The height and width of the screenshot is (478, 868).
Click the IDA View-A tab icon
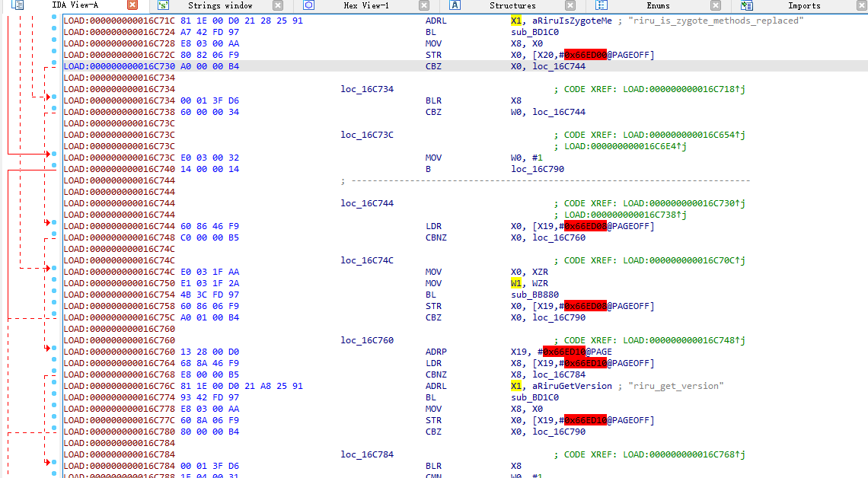(x=18, y=5)
